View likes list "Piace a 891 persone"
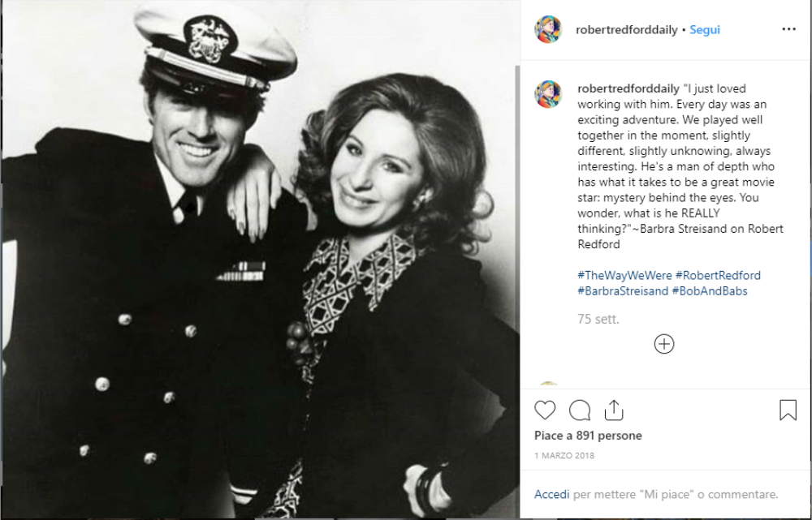 tap(588, 436)
